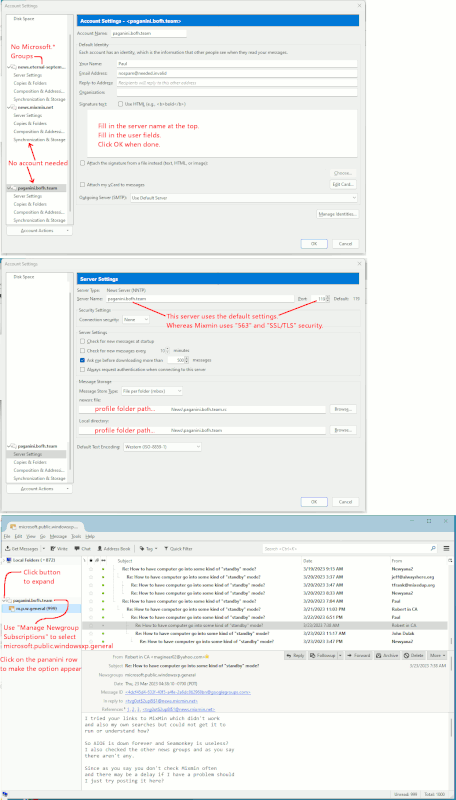The height and width of the screenshot is (800, 456).
Task: Toggle the Quick Filter toolbar button
Action: (178, 548)
